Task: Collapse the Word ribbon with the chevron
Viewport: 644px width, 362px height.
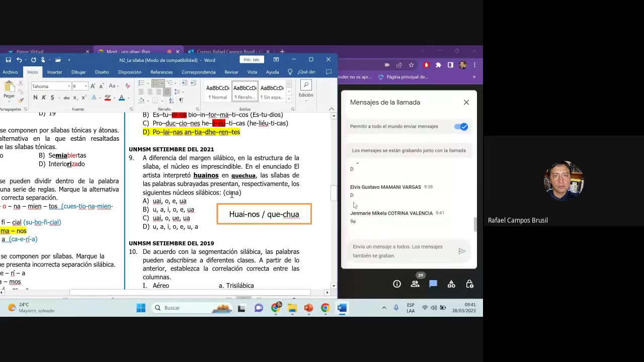Action: [332, 109]
